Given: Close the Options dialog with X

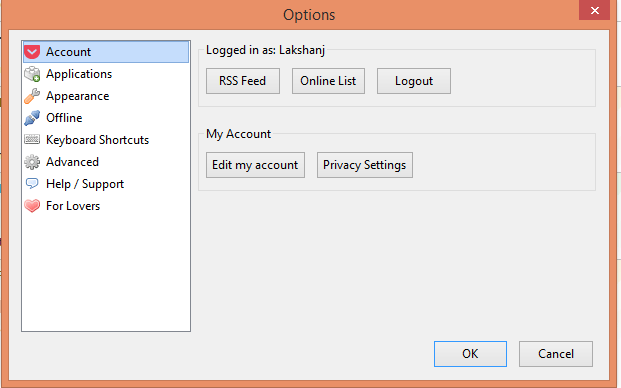Looking at the screenshot, I should (594, 10).
